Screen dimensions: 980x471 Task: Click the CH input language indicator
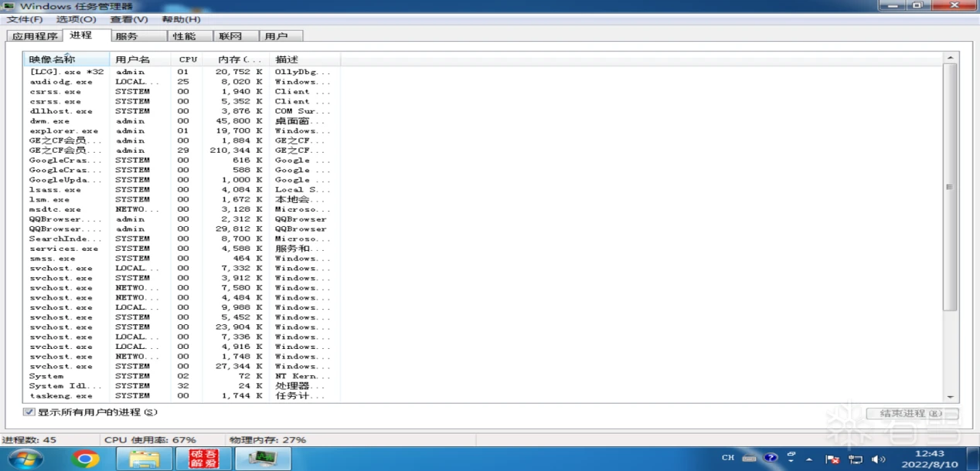tap(728, 458)
